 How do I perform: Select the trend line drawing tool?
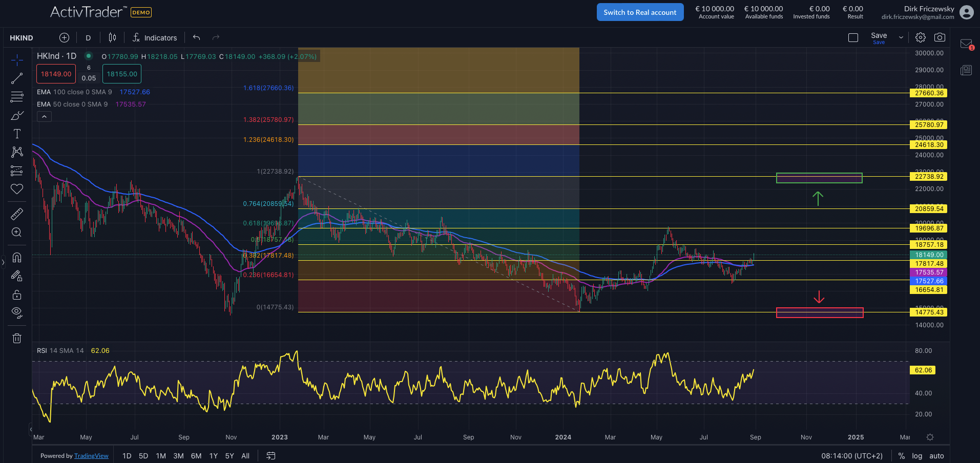(x=17, y=78)
